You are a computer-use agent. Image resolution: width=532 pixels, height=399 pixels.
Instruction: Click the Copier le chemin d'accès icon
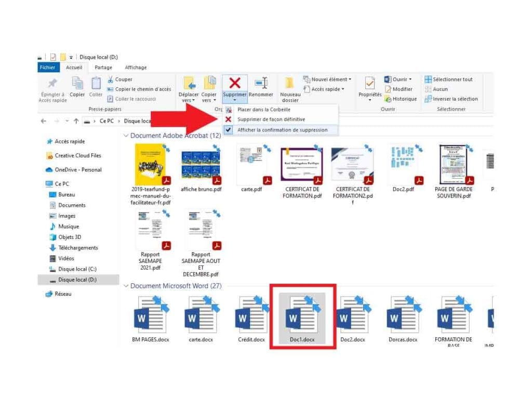(x=111, y=89)
